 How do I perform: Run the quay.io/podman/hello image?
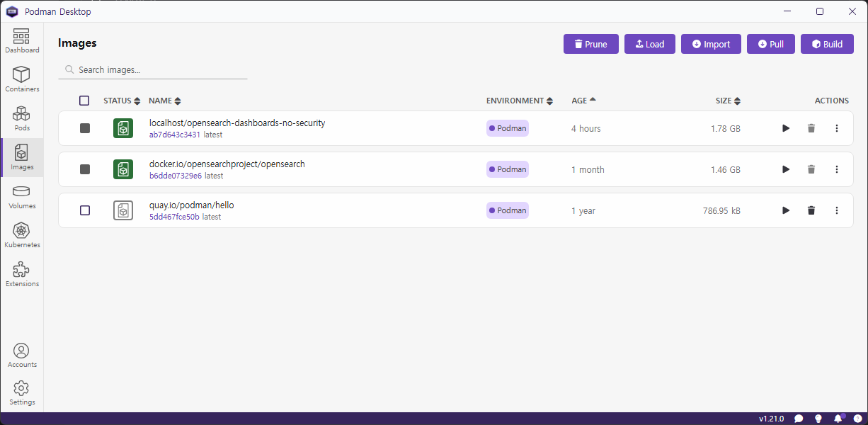786,210
